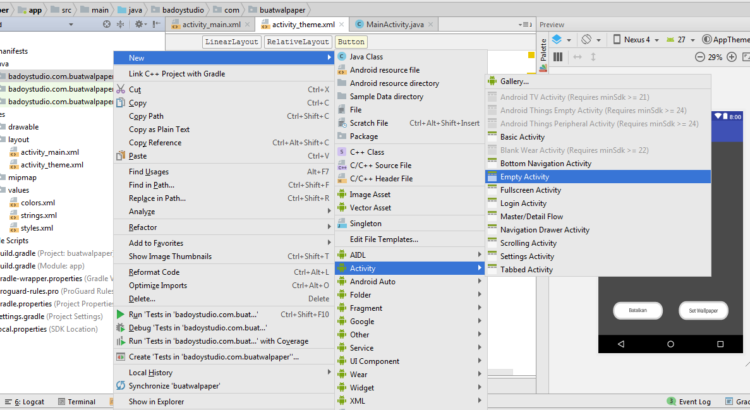Select colors.xml in project tree

point(38,202)
